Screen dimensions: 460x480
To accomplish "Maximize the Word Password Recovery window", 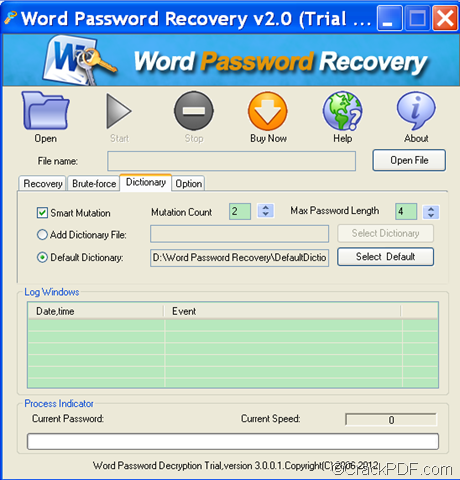I will tap(417, 18).
